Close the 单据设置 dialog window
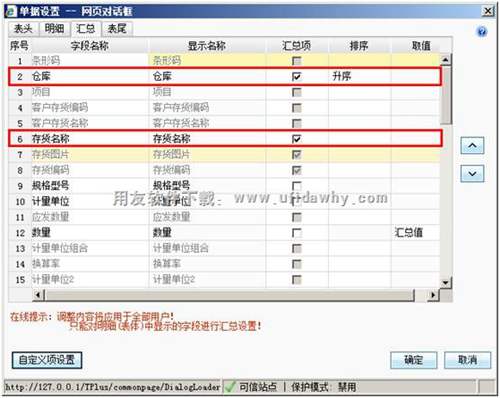 point(488,11)
